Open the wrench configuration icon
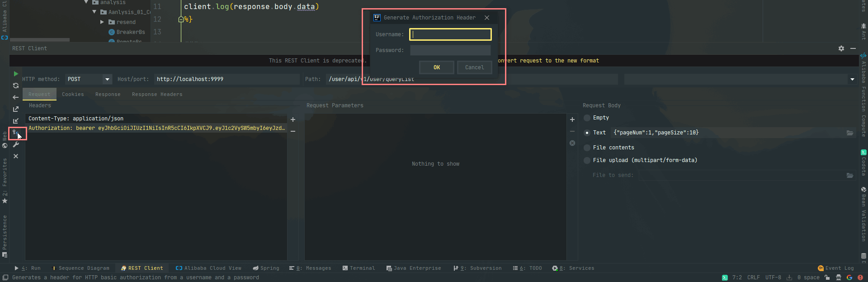 pyautogui.click(x=16, y=144)
